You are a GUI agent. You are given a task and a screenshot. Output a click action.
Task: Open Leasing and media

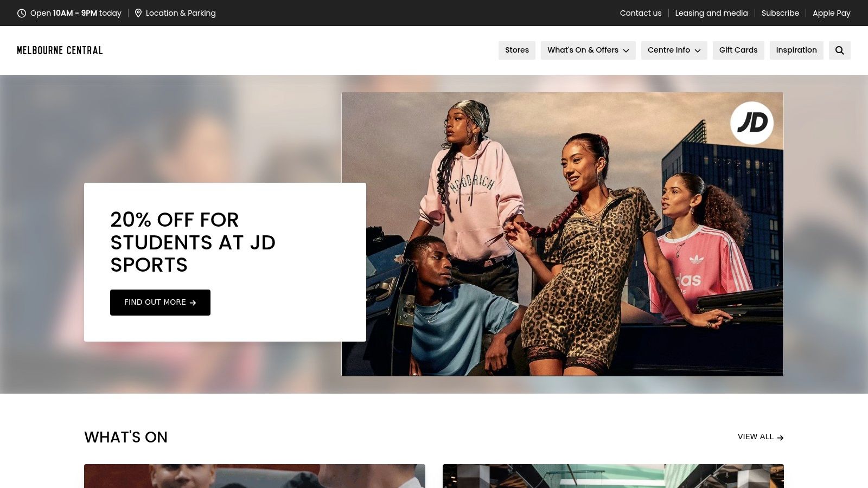(711, 13)
